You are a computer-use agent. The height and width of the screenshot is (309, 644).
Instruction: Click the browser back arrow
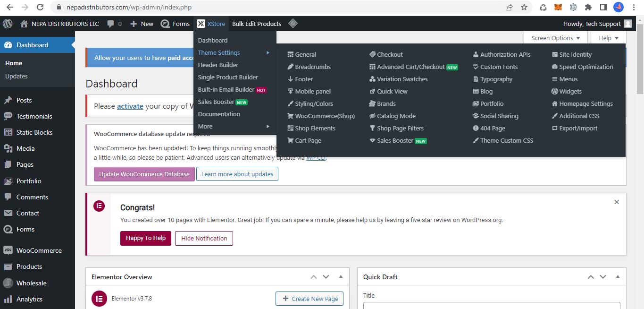9,7
